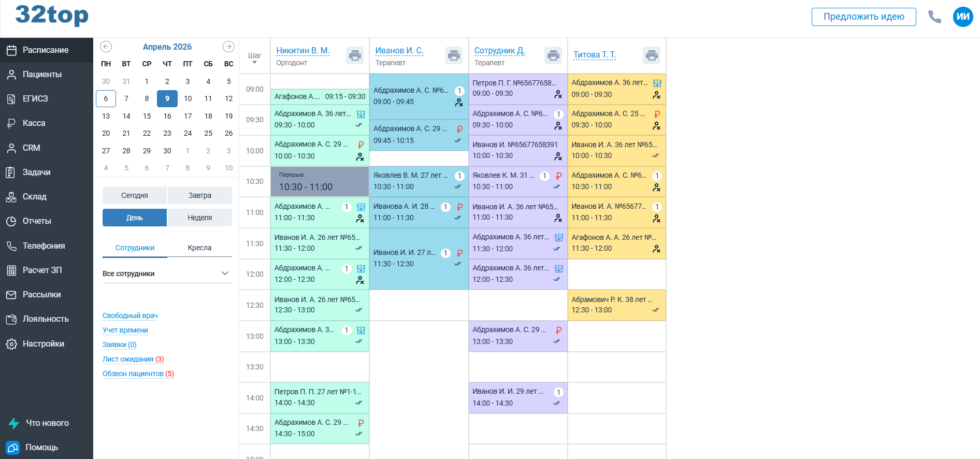Viewport: 980px width, 459px height.
Task: Print Никитин В. М. schedule
Action: pyautogui.click(x=355, y=55)
